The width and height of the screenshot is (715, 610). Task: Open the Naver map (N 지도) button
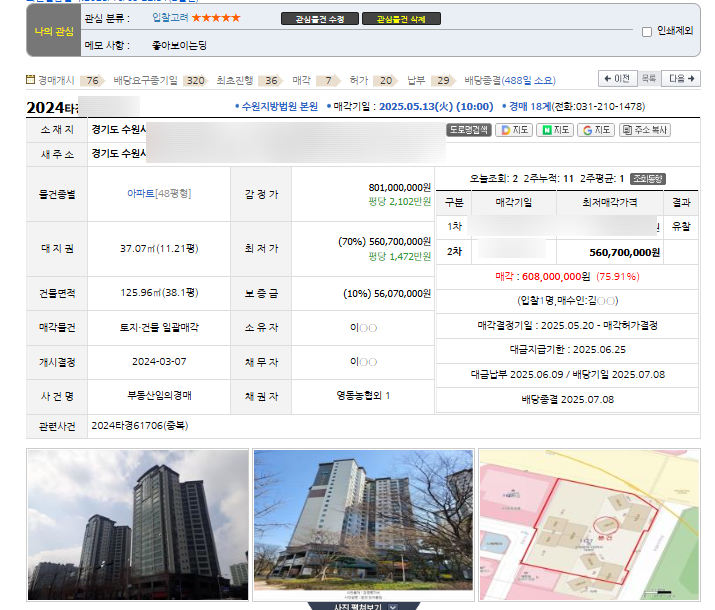click(555, 130)
